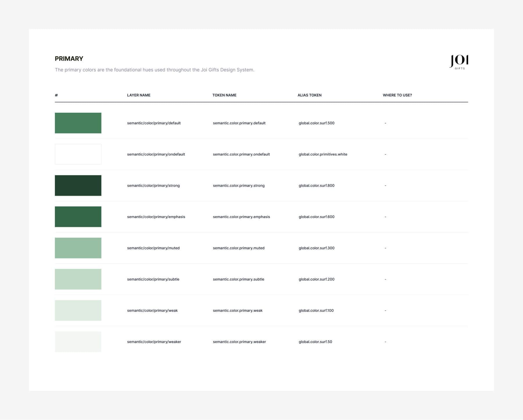The width and height of the screenshot is (523, 420).
Task: Click the PRIMARY section heading
Action: click(x=69, y=59)
